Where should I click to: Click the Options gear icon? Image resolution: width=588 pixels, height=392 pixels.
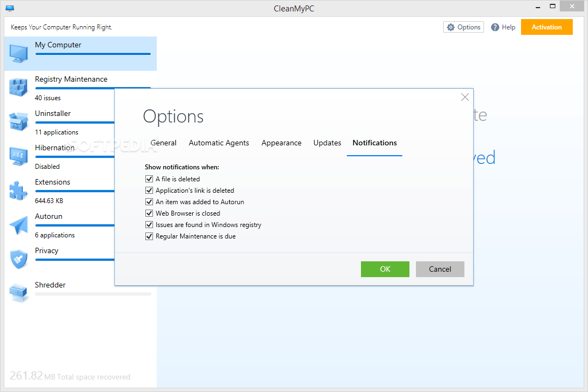(x=451, y=27)
